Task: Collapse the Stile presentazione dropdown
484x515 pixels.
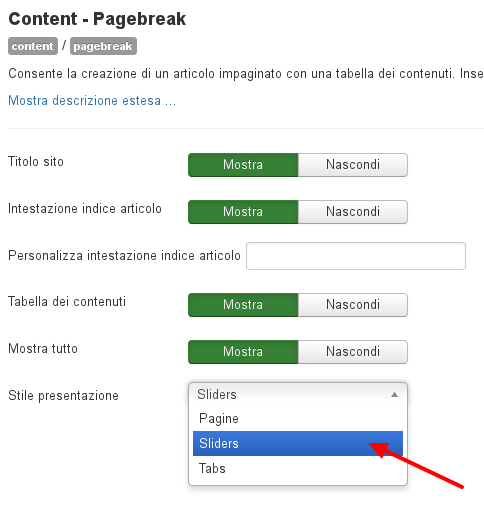Action: [x=298, y=394]
